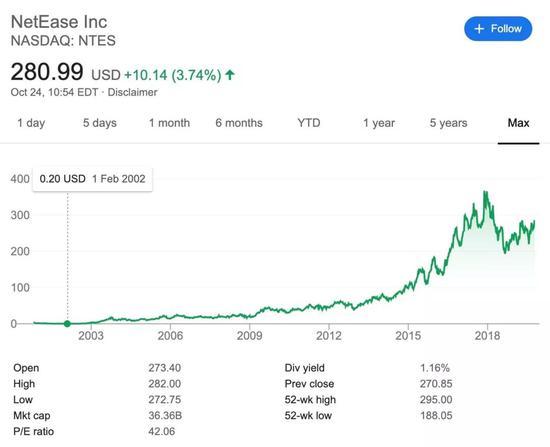Select the Max range tab
The width and height of the screenshot is (550, 447).
[518, 123]
